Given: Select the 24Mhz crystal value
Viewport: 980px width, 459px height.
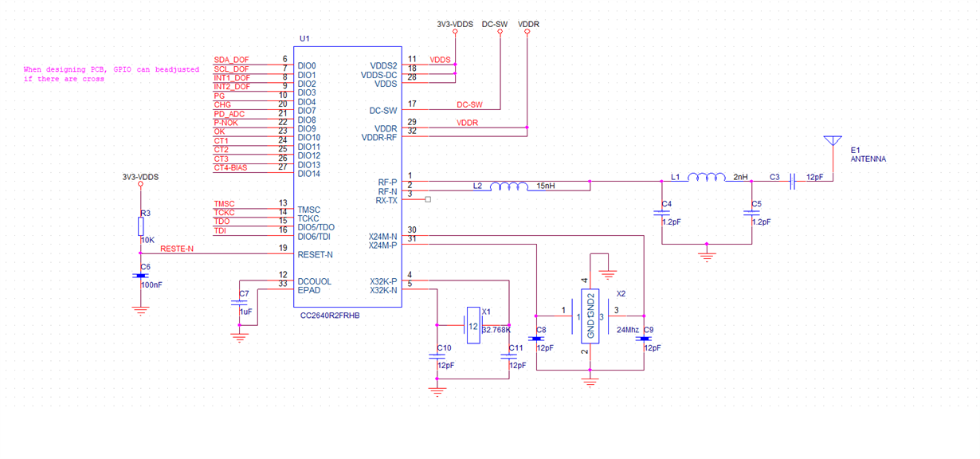Looking at the screenshot, I should (628, 330).
